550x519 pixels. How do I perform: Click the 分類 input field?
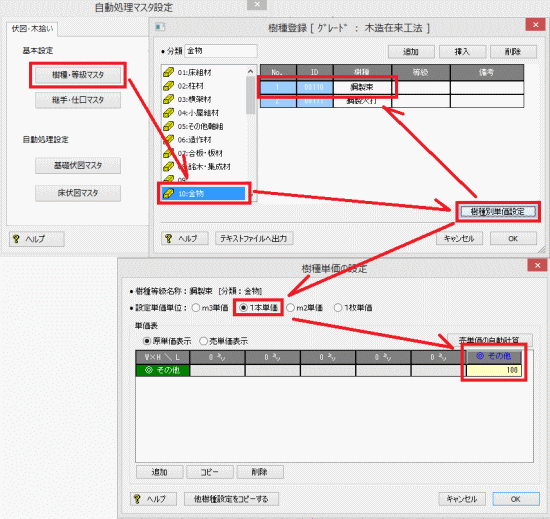221,51
